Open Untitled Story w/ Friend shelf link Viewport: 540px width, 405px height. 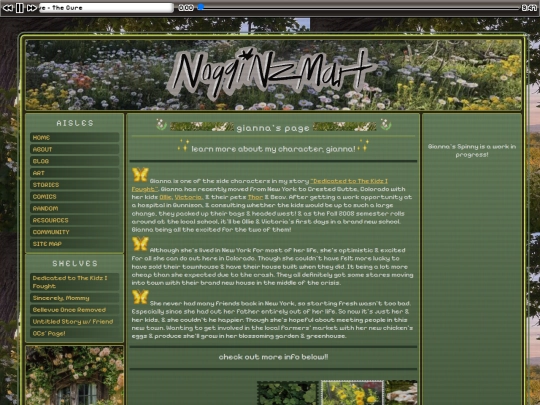pyautogui.click(x=74, y=321)
